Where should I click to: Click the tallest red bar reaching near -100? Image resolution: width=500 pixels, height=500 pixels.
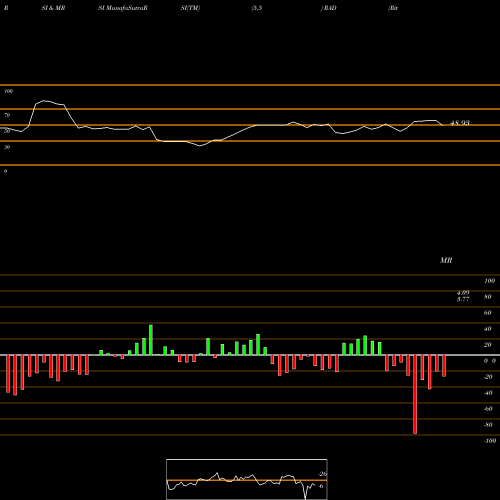[x=415, y=394]
